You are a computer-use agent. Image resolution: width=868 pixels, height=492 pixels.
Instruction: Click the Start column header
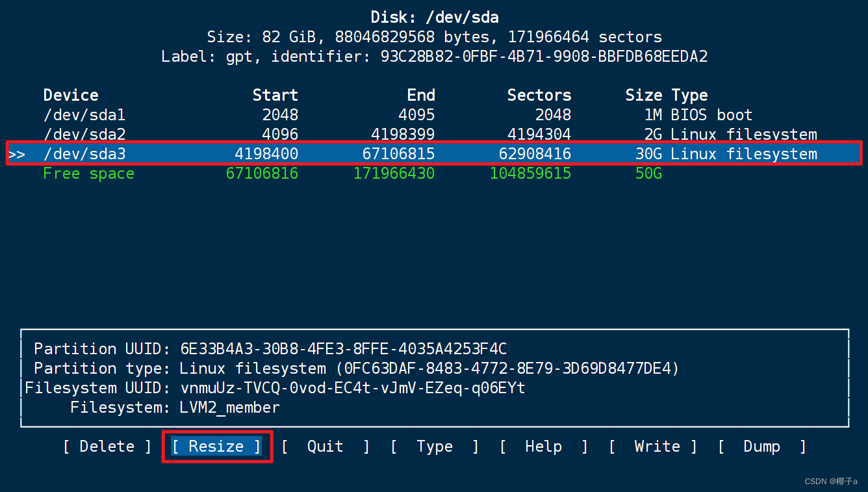[x=275, y=96]
